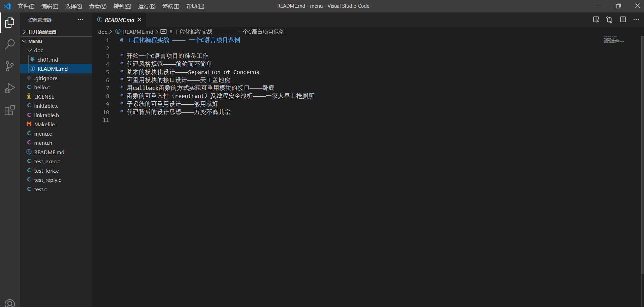The height and width of the screenshot is (307, 644).
Task: Open the Search view in activity bar
Action: coord(10,44)
